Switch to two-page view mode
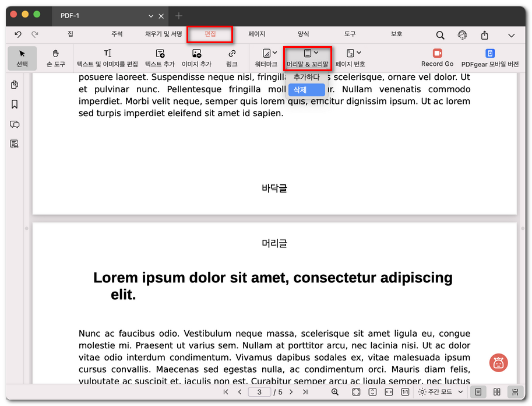 (497, 392)
